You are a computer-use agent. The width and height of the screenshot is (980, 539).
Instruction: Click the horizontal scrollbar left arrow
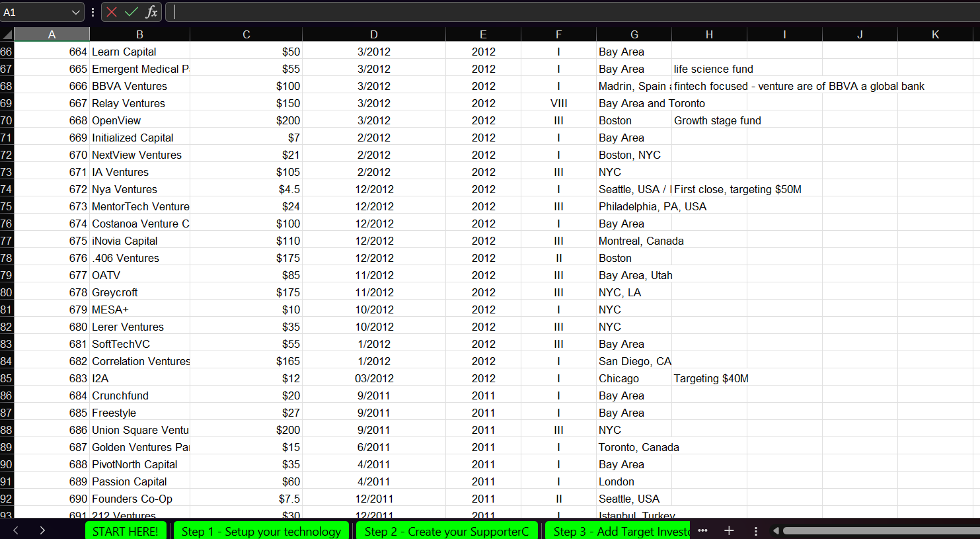coord(776,530)
